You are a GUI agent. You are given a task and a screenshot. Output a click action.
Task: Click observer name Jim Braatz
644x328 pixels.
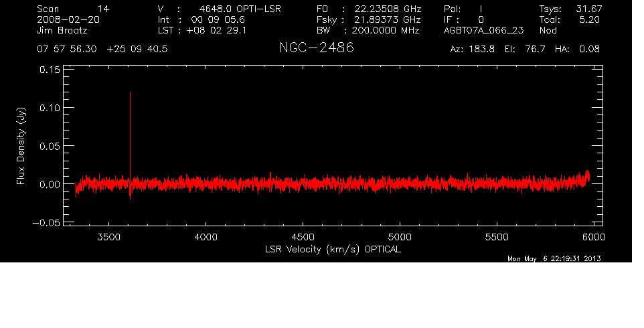click(62, 30)
